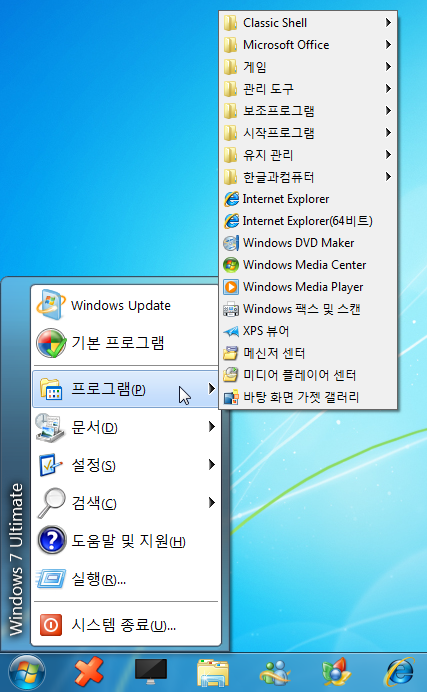Click the 프로그램(P) folder icon
This screenshot has width=427, height=692.
click(51, 389)
